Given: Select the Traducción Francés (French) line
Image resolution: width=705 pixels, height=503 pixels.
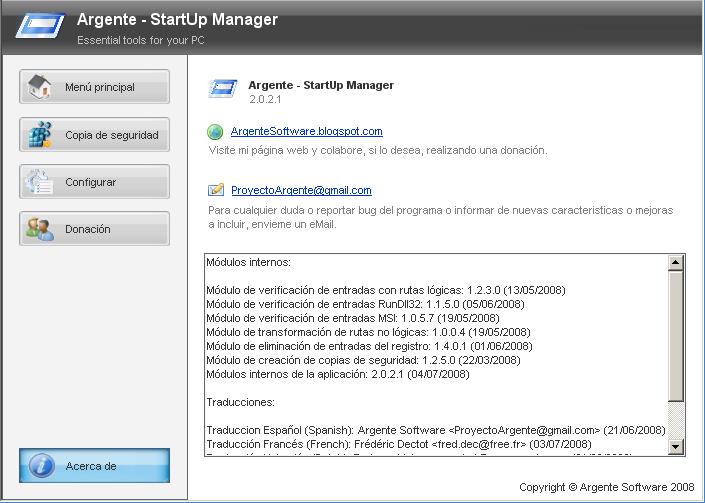Looking at the screenshot, I should coord(399,444).
